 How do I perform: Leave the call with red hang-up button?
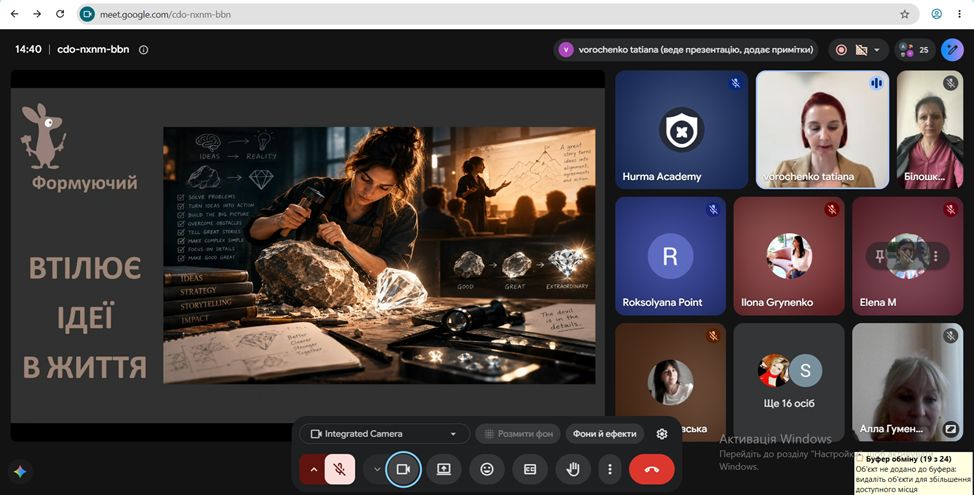[x=652, y=469]
